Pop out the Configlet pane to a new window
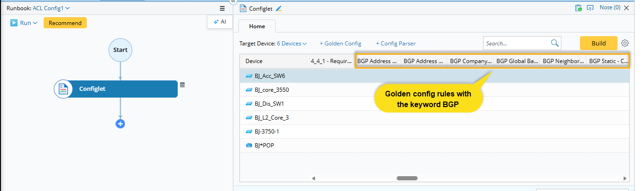The image size is (644, 191). tap(590, 8)
